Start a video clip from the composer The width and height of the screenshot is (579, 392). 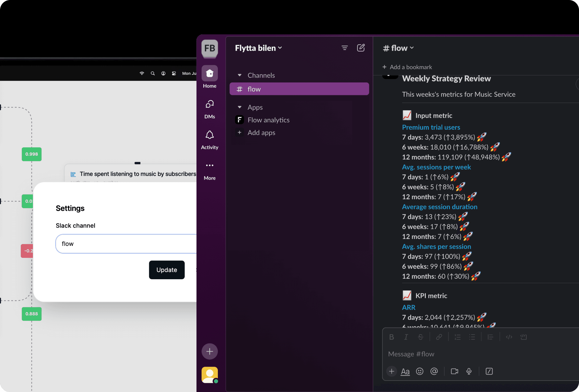(455, 371)
